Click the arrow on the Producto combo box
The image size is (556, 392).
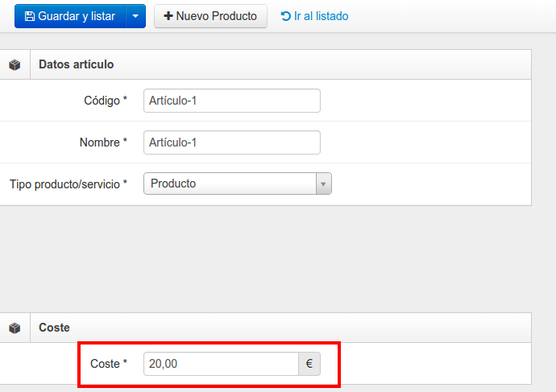coord(323,184)
